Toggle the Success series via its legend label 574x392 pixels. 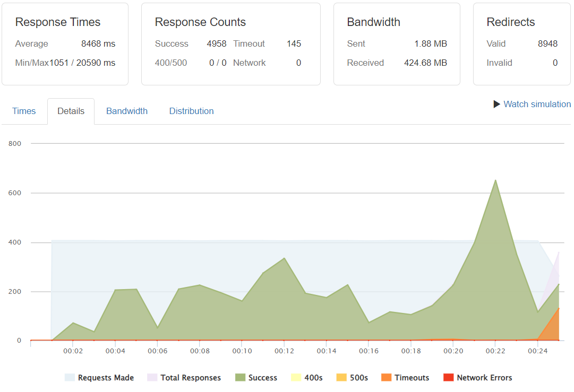(262, 377)
